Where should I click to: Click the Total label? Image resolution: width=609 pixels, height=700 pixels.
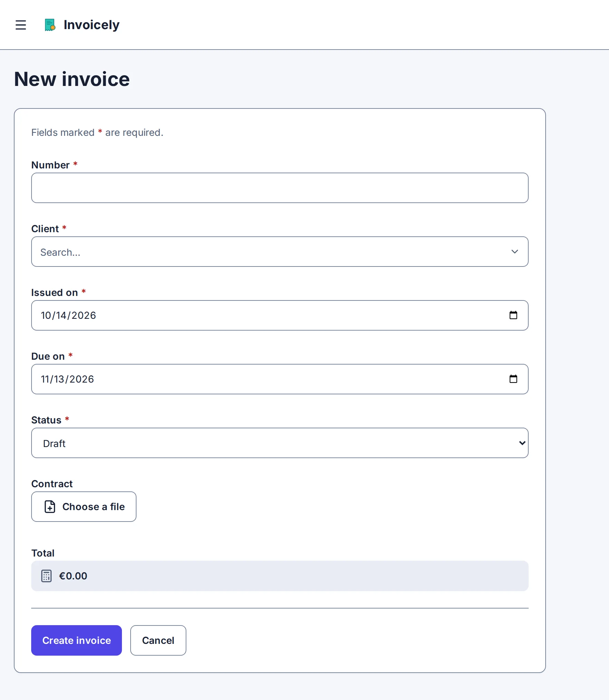pos(43,553)
